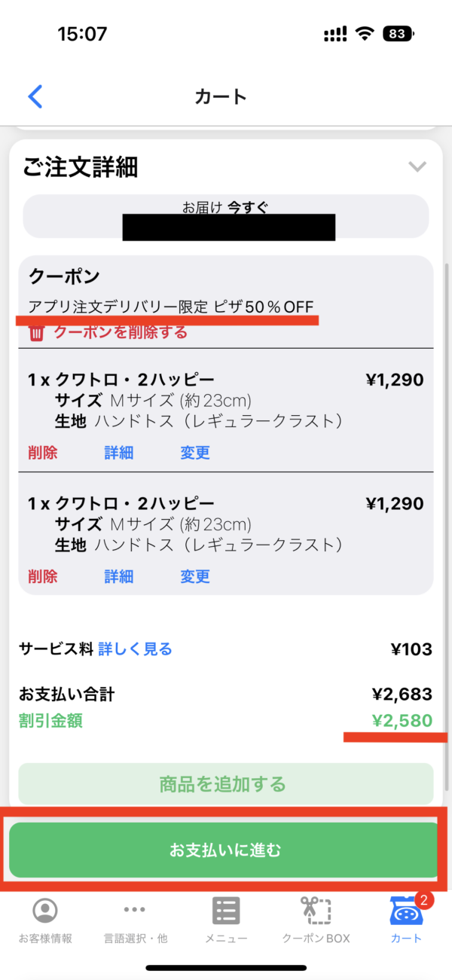Tap 商品を追加する to add more items
This screenshot has width=452, height=980.
click(224, 784)
